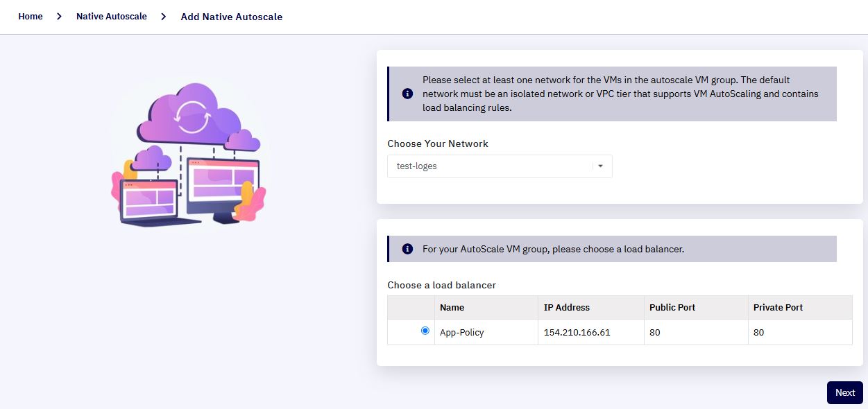Click the Add Native Autoscale breadcrumb title
Image resolution: width=868 pixels, height=409 pixels.
click(232, 17)
